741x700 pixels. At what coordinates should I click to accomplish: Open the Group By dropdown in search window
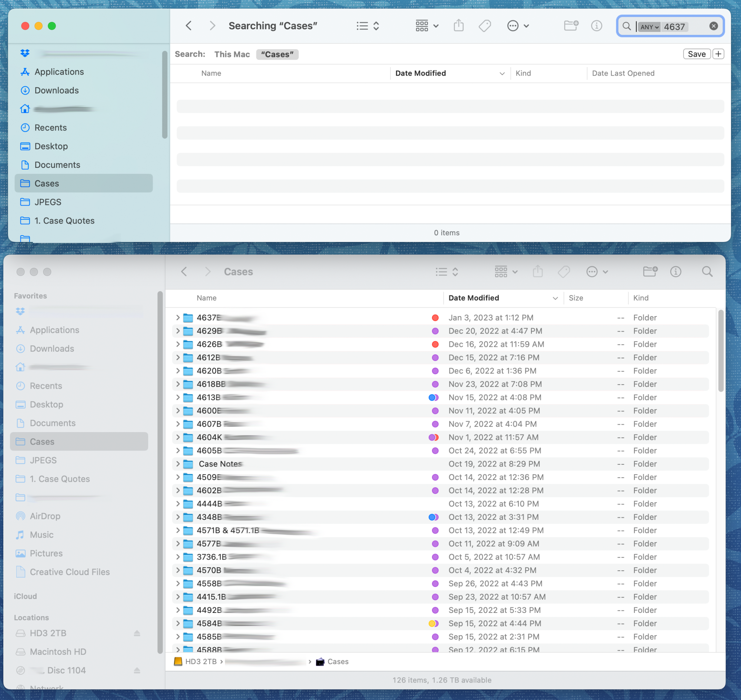(x=427, y=26)
